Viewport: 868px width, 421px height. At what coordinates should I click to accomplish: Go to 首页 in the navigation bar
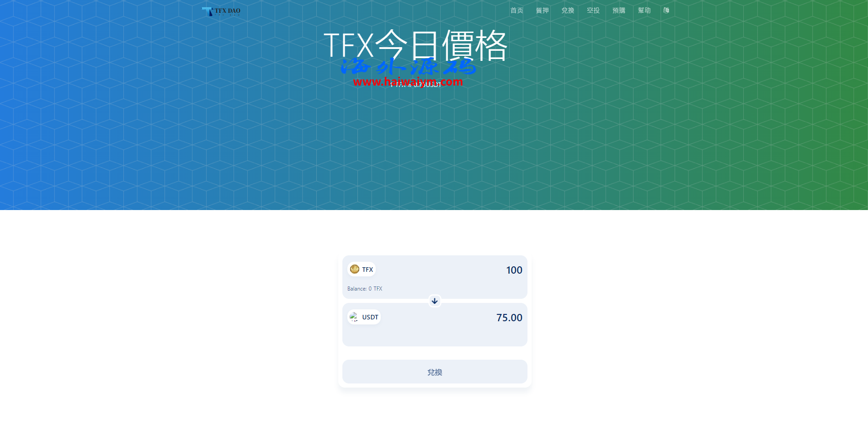517,11
